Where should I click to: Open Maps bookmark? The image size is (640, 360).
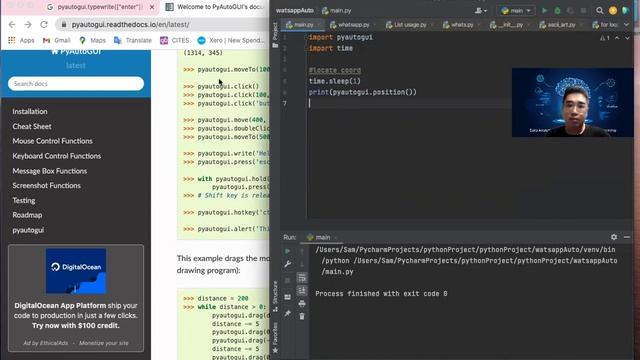(93, 40)
